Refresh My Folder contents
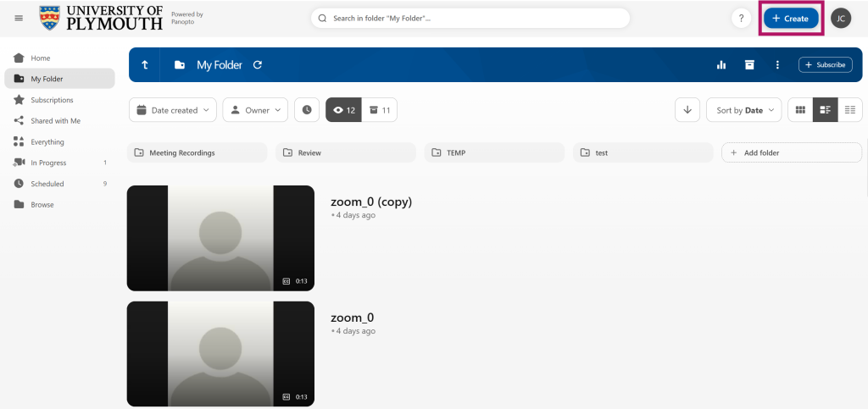 coord(258,64)
